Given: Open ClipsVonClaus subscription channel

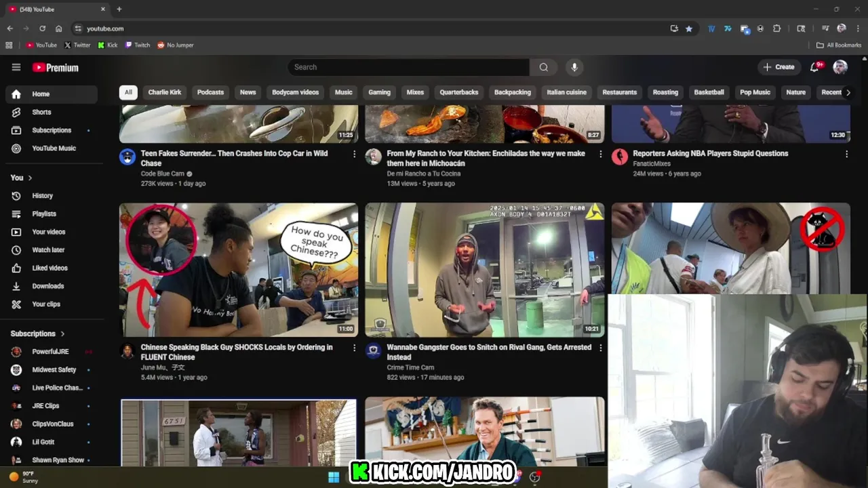Looking at the screenshot, I should tap(52, 424).
